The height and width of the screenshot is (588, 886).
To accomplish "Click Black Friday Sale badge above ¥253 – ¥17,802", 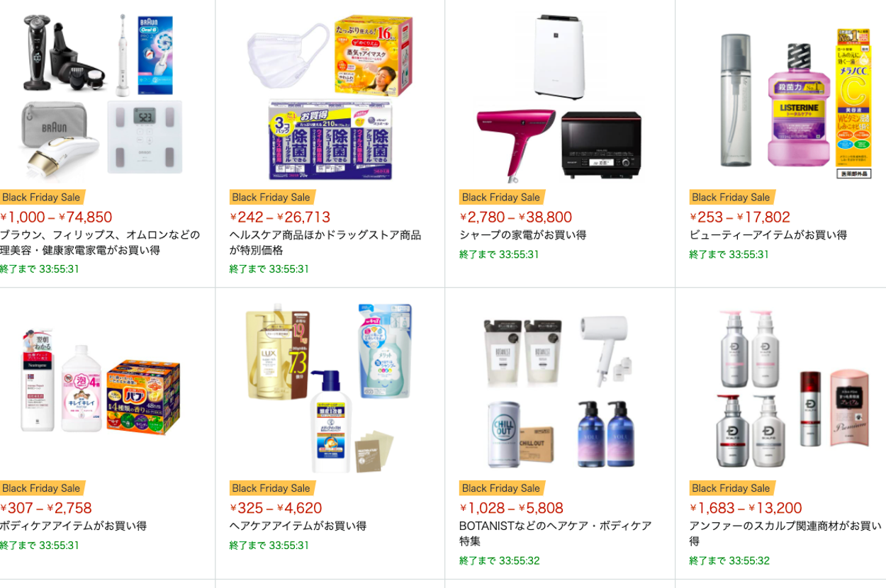I will pyautogui.click(x=731, y=198).
